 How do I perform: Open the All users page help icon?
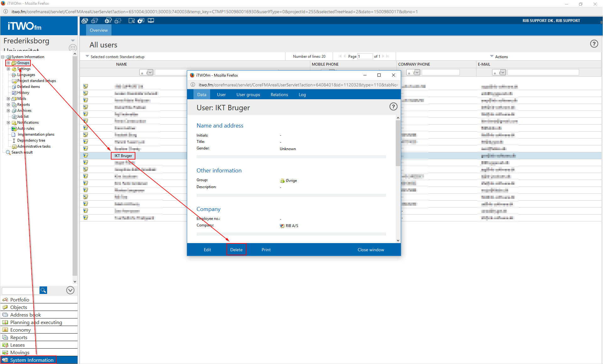click(594, 44)
